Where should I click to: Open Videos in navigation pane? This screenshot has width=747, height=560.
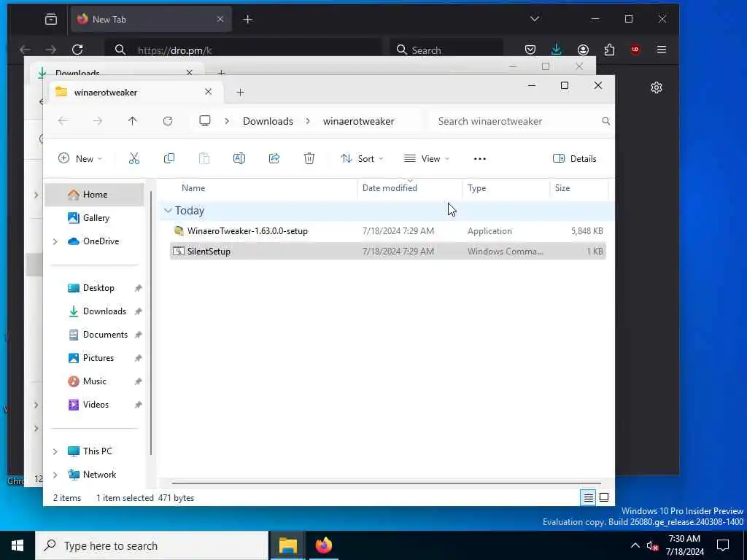click(x=94, y=404)
